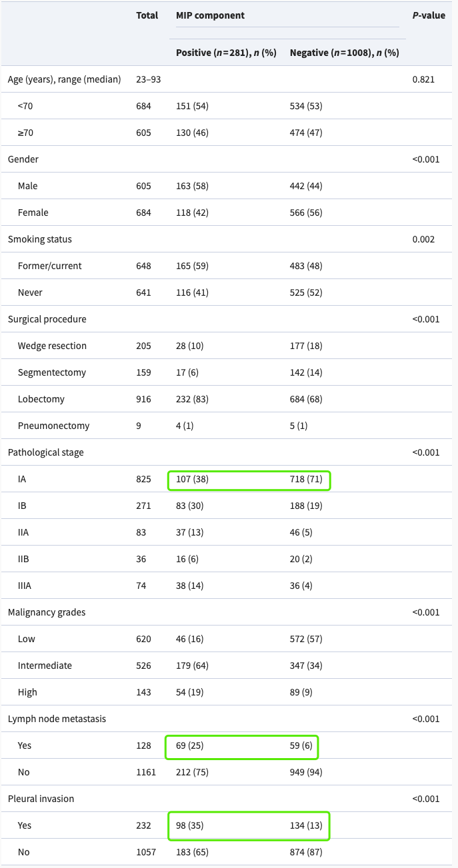Click the Total column header
Viewport: 458px width, 868px height.
(x=147, y=15)
